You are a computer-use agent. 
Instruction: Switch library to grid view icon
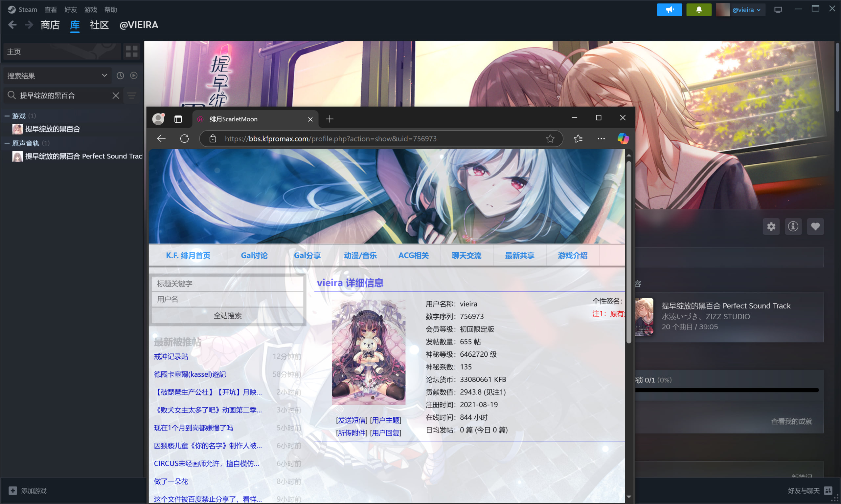tap(131, 51)
